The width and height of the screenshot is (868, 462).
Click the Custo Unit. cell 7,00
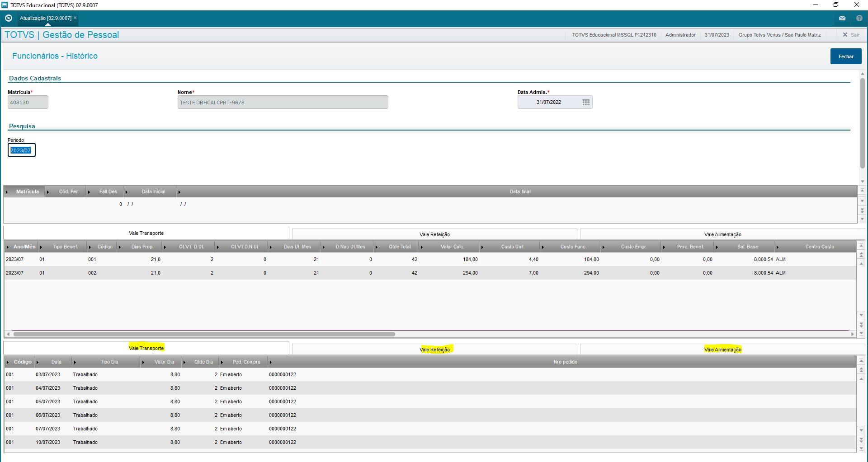click(533, 273)
